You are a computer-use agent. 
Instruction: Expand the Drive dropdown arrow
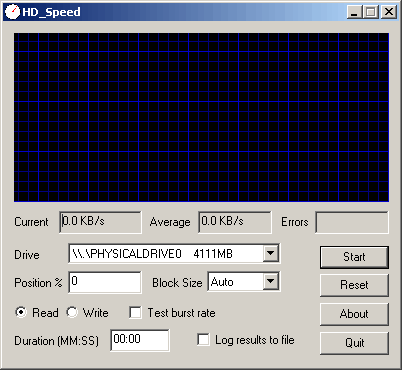(271, 254)
